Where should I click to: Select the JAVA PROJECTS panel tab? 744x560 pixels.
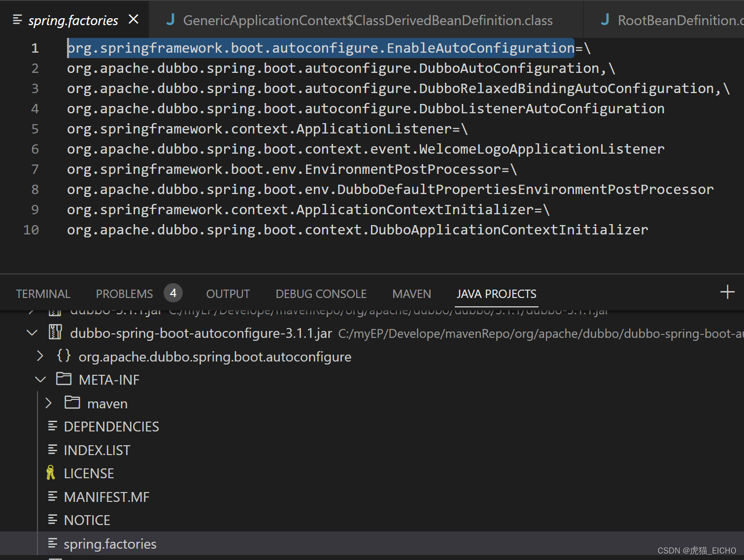(x=496, y=294)
